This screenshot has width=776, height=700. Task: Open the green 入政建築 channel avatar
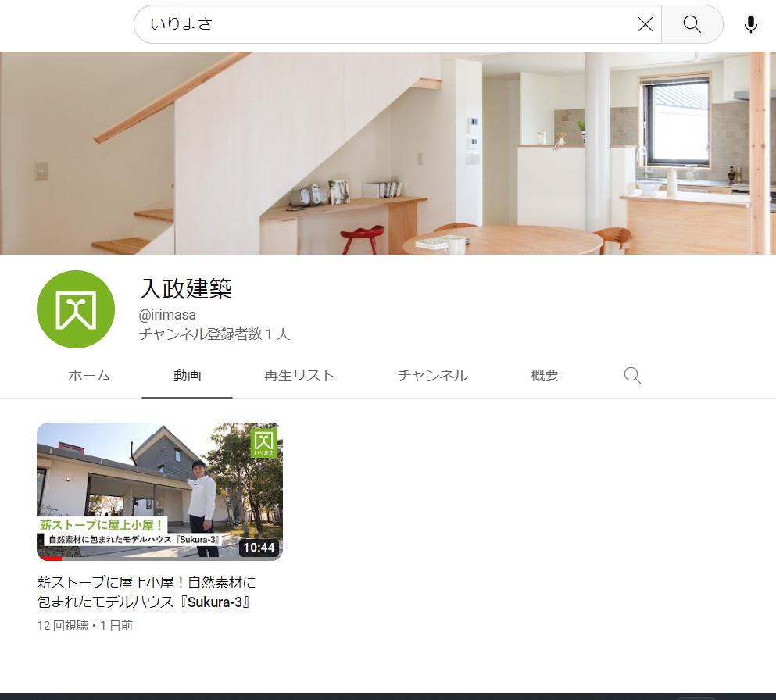[76, 309]
